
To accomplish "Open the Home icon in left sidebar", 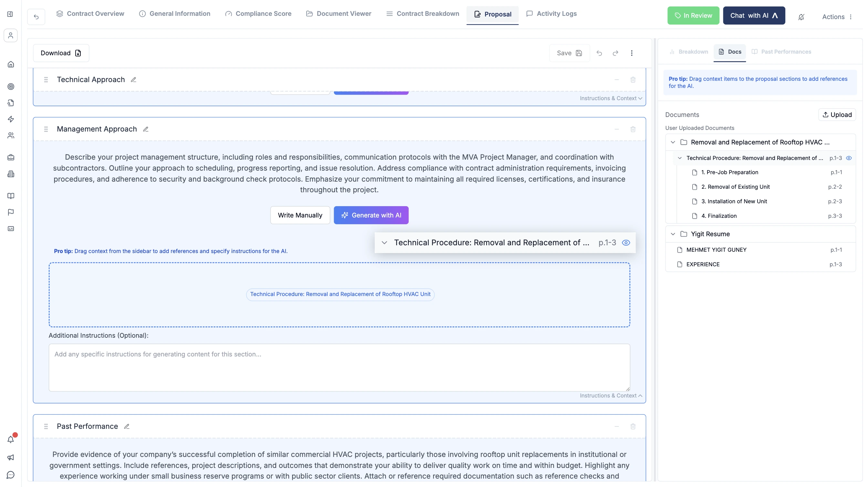I will [10, 64].
